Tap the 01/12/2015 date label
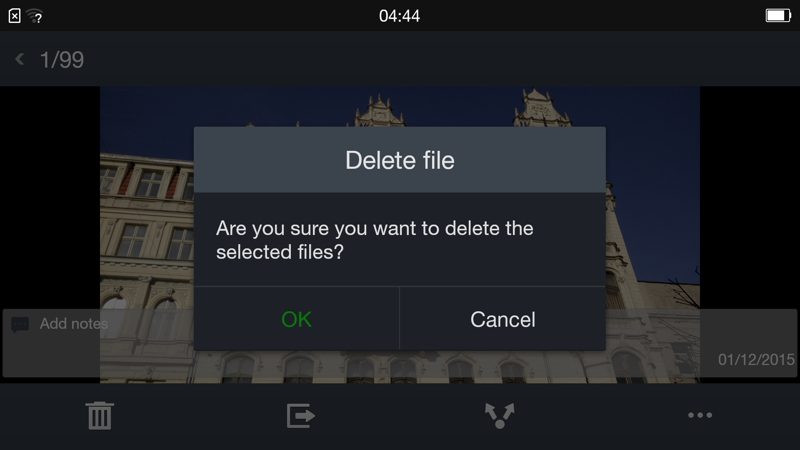 [x=756, y=360]
